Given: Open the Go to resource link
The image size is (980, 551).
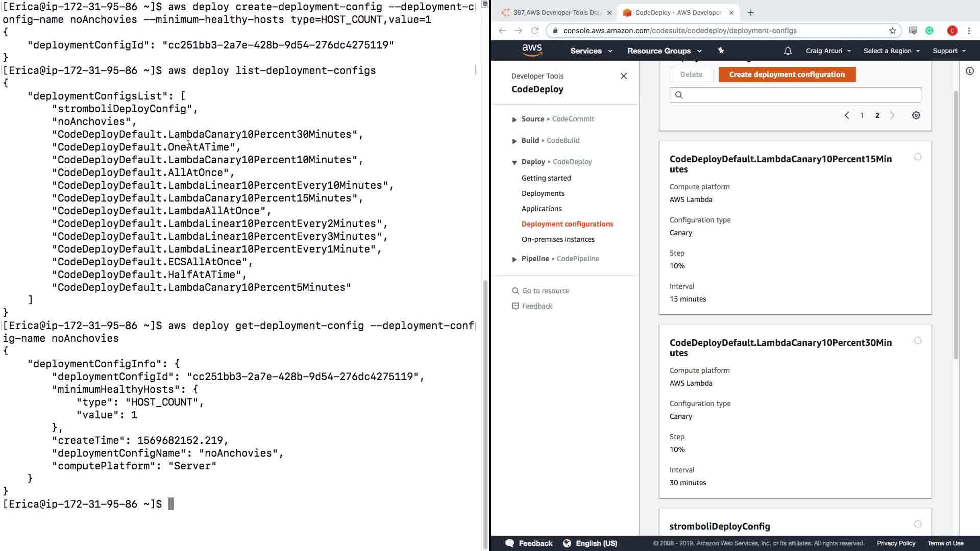Looking at the screenshot, I should point(545,291).
